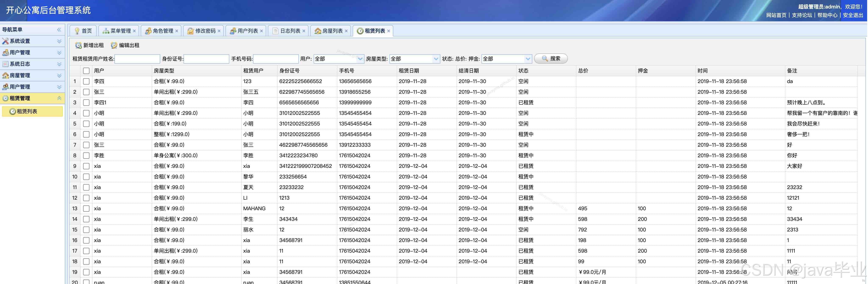
Task: Open the 押金 filter dropdown
Action: 528,59
